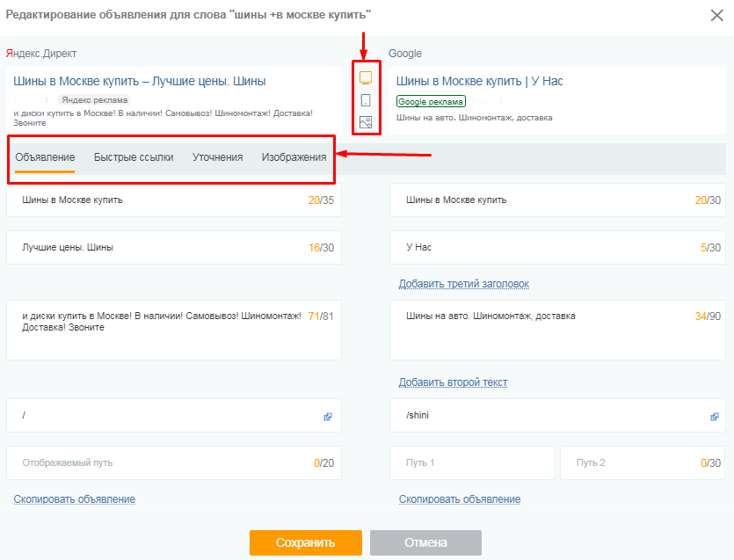This screenshot has height=560, width=734.
Task: Switch to desktop preview icon
Action: click(x=366, y=77)
